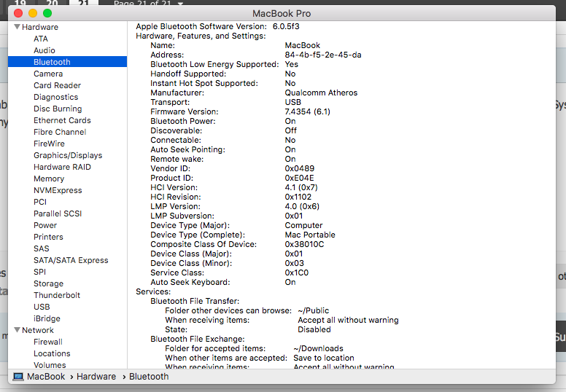
Task: Select Hardware RAID in the sidebar
Action: point(62,167)
